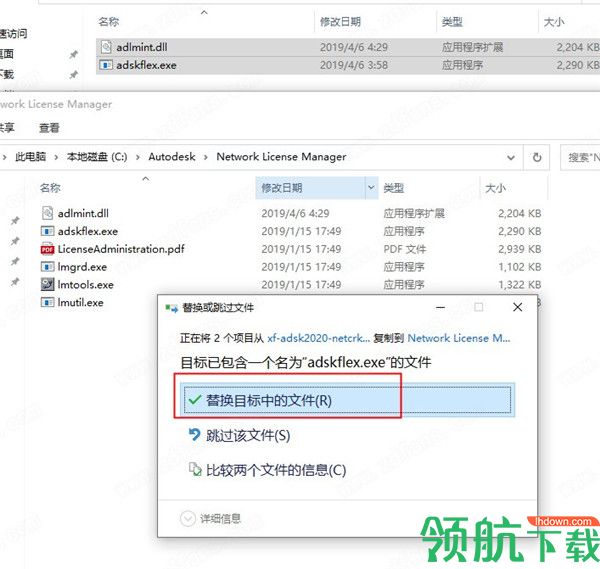Click LicenseAdministration.pdf PDF icon
Viewport: 600px width, 569px height.
pyautogui.click(x=47, y=249)
